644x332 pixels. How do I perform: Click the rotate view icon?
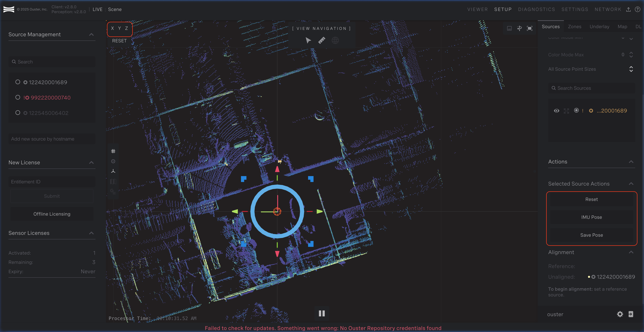(519, 28)
